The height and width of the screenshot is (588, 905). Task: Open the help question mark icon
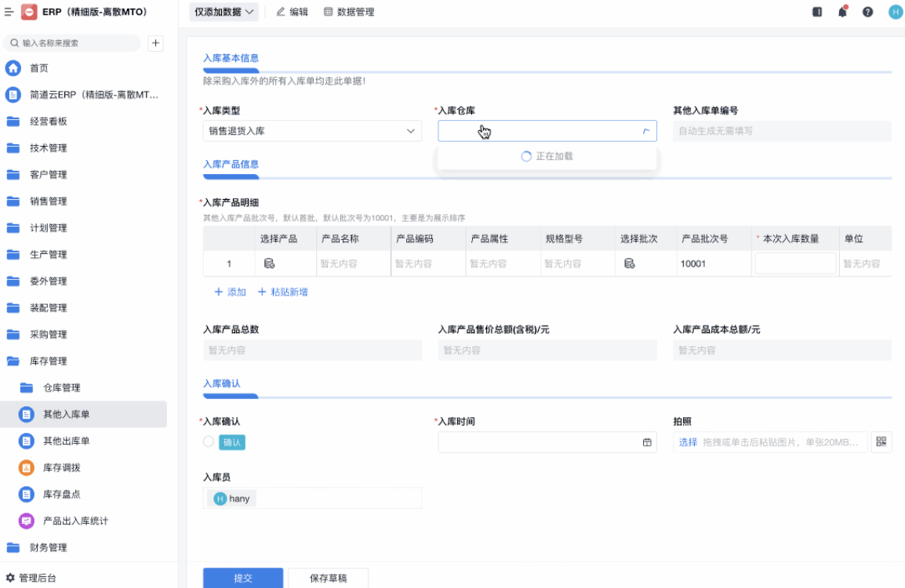click(x=867, y=12)
